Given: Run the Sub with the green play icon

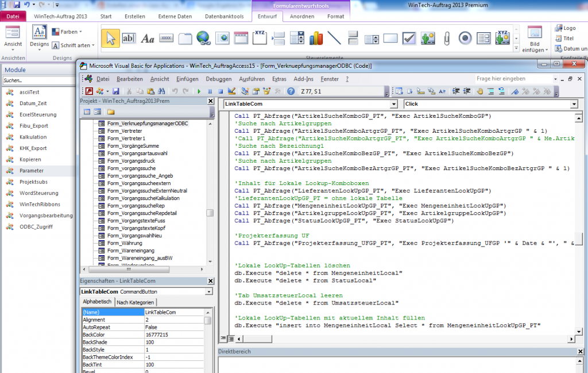Looking at the screenshot, I should pos(199,91).
